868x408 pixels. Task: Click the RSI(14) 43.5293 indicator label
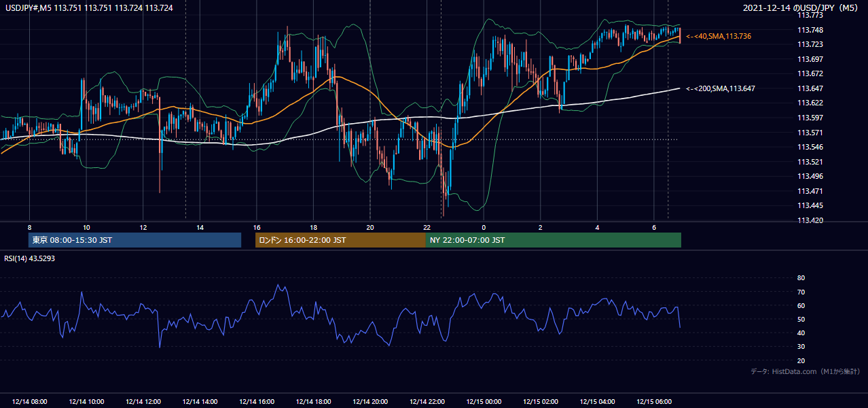(x=29, y=258)
